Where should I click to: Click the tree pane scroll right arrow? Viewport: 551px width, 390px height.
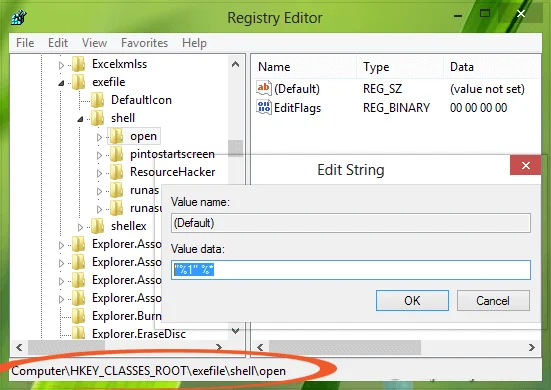point(219,347)
